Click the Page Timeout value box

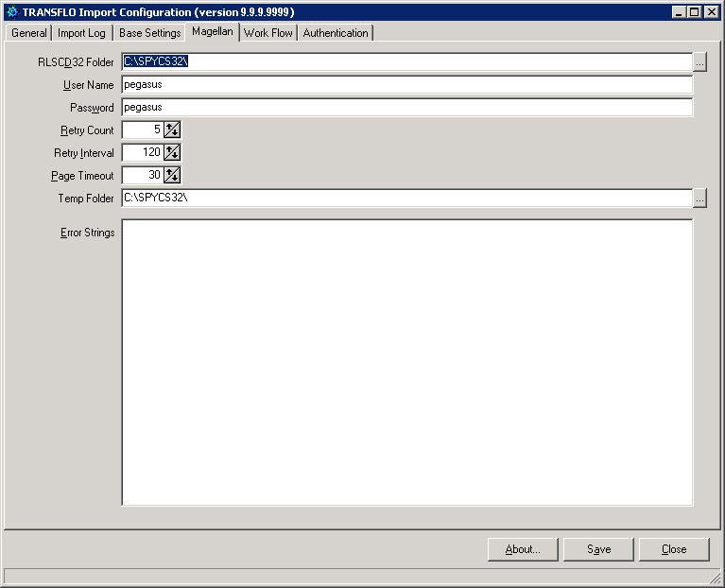pyautogui.click(x=143, y=175)
